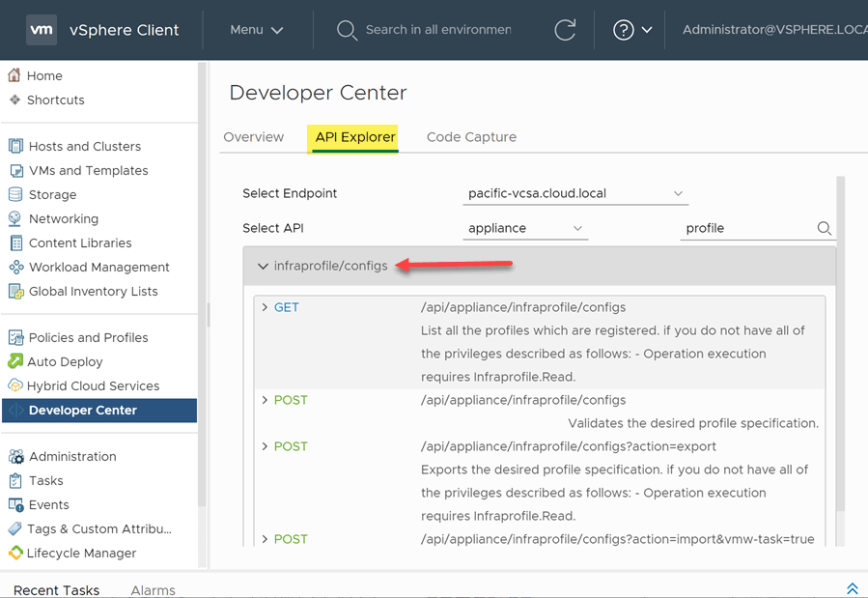The height and width of the screenshot is (598, 868).
Task: Click the Hybrid Cloud Services icon
Action: tap(15, 385)
